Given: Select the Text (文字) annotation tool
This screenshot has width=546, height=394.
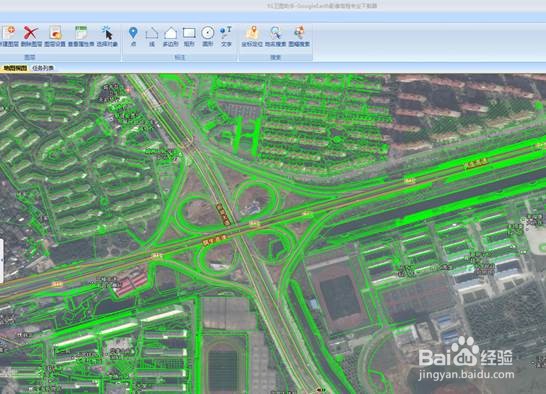Looking at the screenshot, I should click(226, 36).
